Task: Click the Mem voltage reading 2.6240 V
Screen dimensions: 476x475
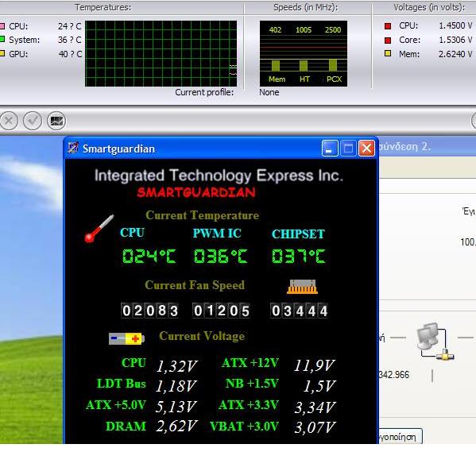Action: click(455, 54)
